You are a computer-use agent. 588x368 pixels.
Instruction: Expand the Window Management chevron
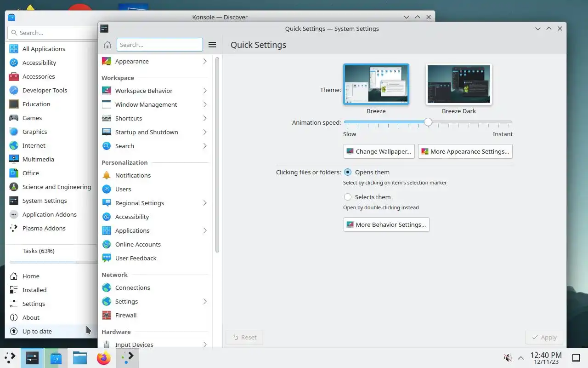[x=205, y=104]
